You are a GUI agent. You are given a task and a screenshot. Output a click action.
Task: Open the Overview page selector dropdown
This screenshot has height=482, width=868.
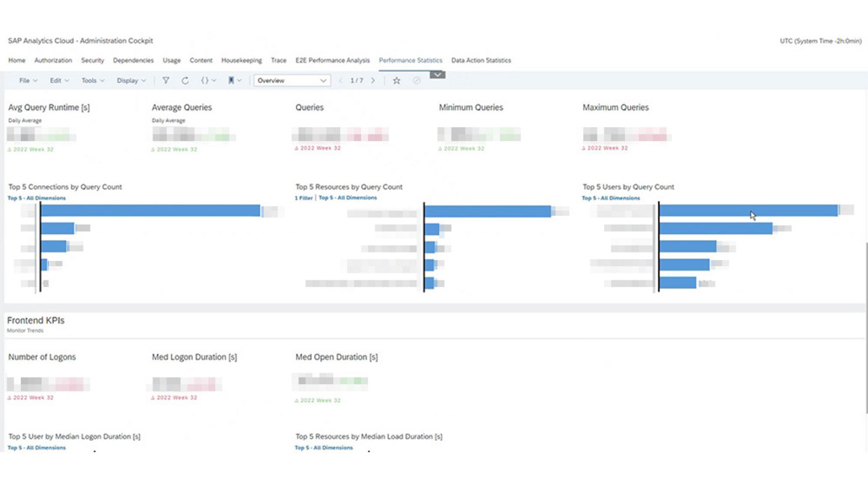pyautogui.click(x=292, y=81)
